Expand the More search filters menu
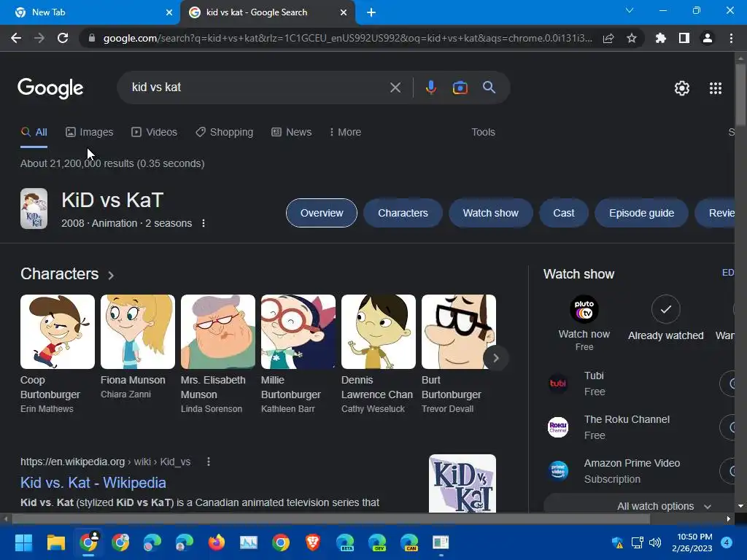 (345, 132)
